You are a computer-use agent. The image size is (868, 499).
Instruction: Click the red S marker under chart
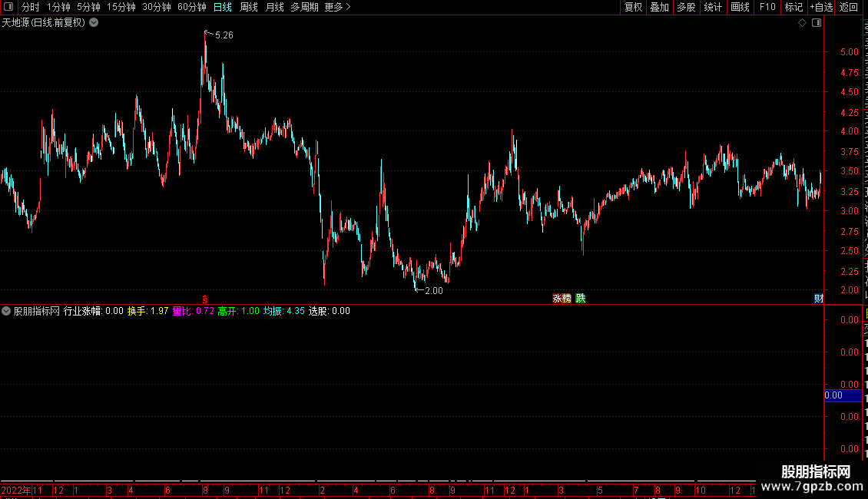click(205, 299)
